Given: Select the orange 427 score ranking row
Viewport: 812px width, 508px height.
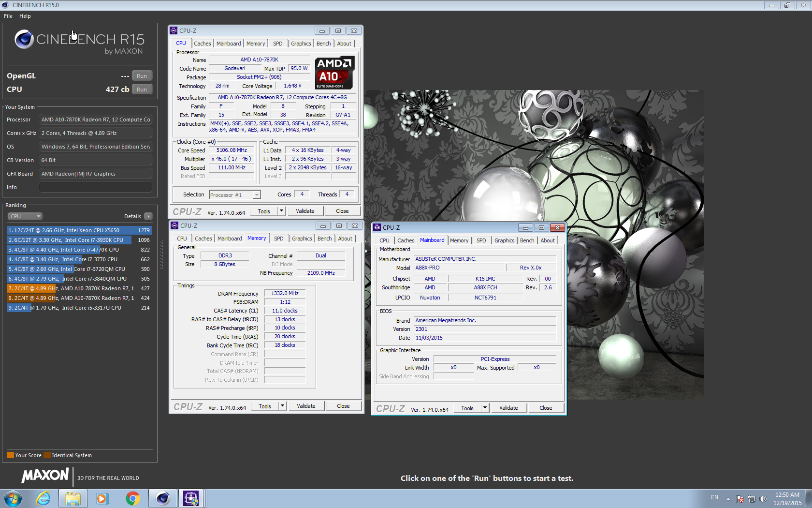Looking at the screenshot, I should (x=79, y=288).
